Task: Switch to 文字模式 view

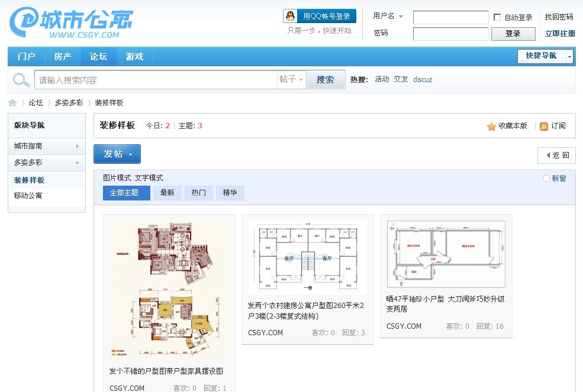Action: (x=149, y=178)
